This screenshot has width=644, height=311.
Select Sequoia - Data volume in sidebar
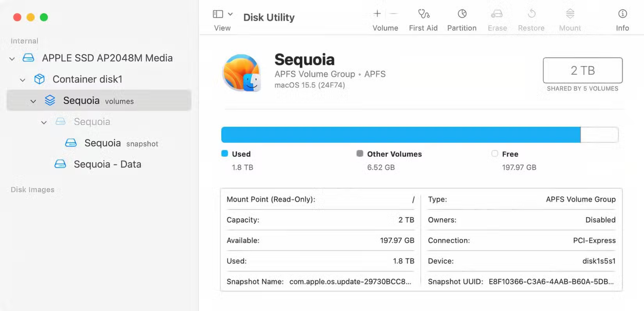[x=107, y=164]
